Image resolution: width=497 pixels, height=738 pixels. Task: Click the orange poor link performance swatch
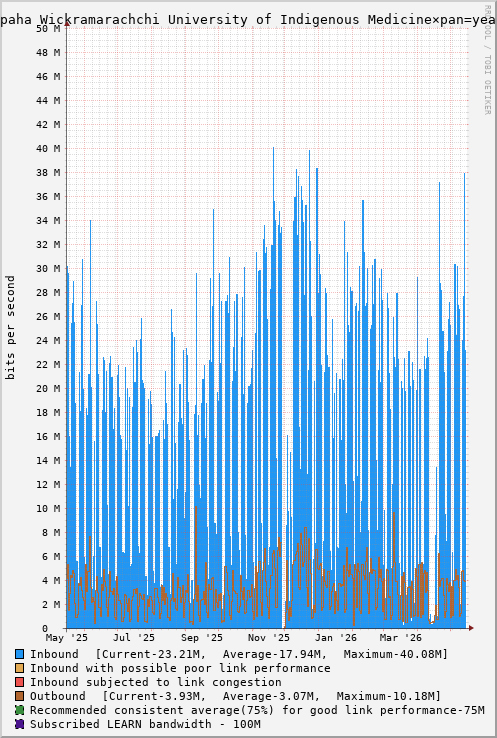[19, 668]
